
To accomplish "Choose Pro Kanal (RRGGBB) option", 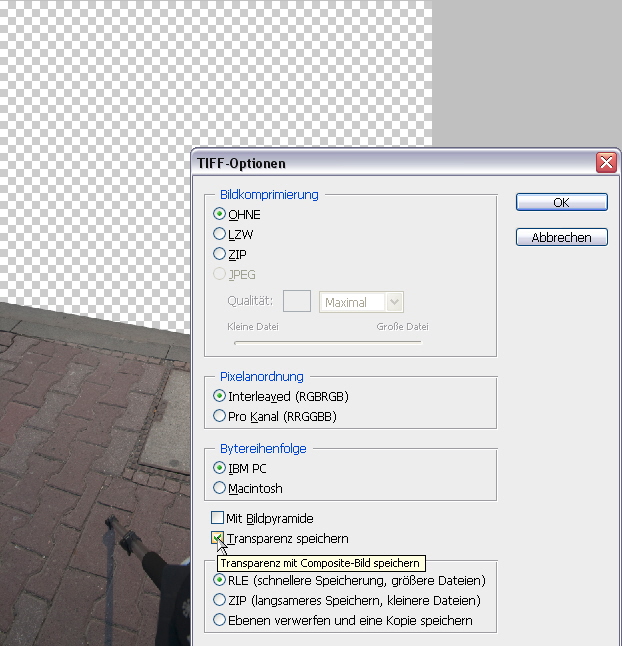I will tap(220, 416).
